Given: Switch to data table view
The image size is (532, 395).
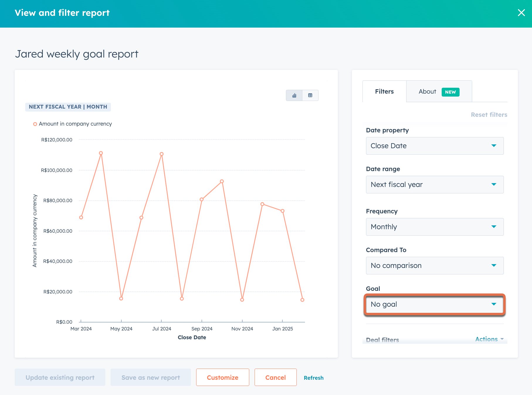Looking at the screenshot, I should (310, 95).
